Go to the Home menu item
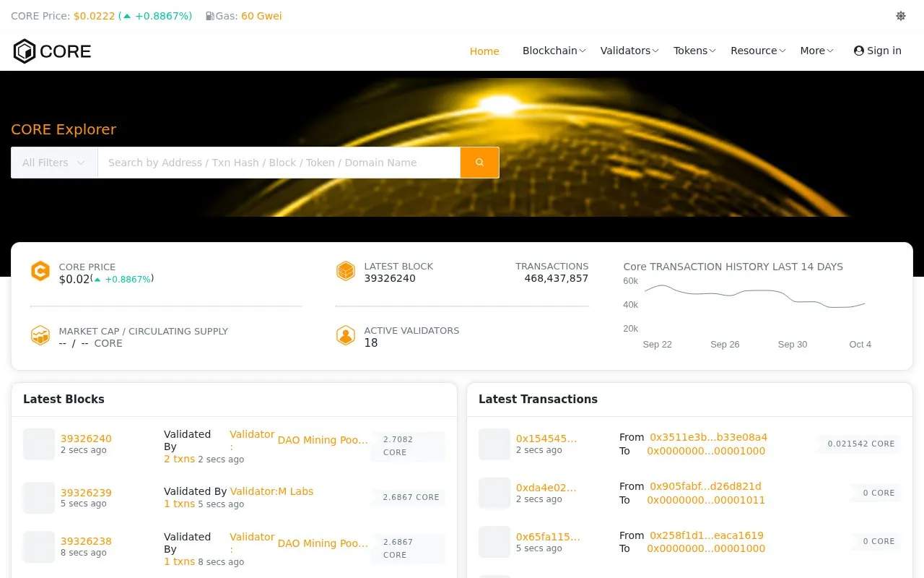The image size is (924, 578). [x=484, y=51]
